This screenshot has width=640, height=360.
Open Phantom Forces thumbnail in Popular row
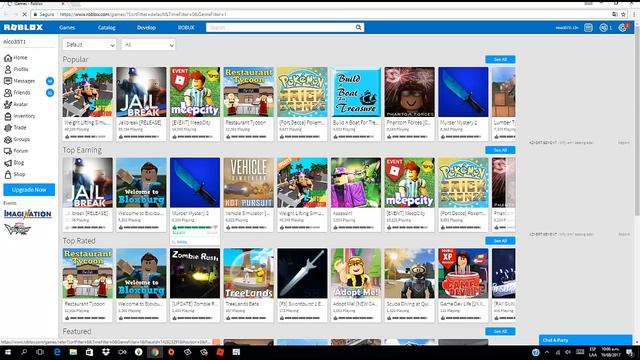coord(409,92)
